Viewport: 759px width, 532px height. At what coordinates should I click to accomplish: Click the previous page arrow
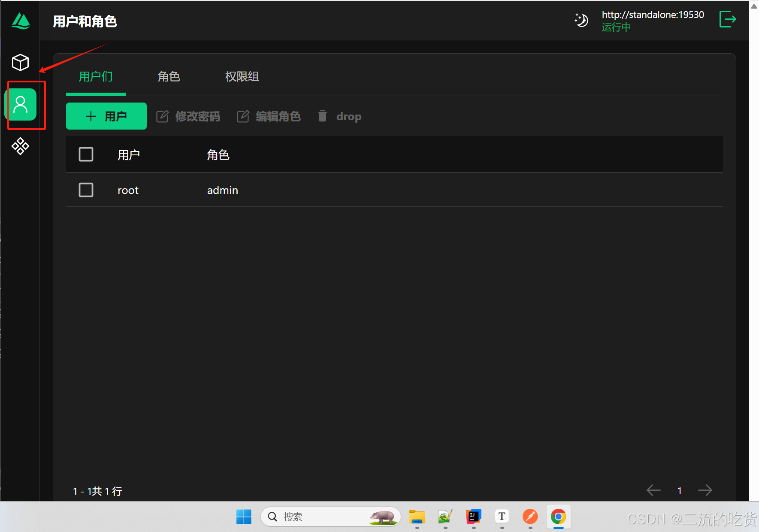tap(653, 490)
